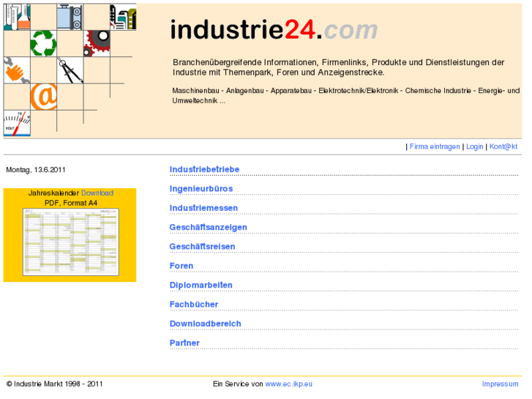
Task: Click the Jahreskalender Download link
Action: point(97,193)
